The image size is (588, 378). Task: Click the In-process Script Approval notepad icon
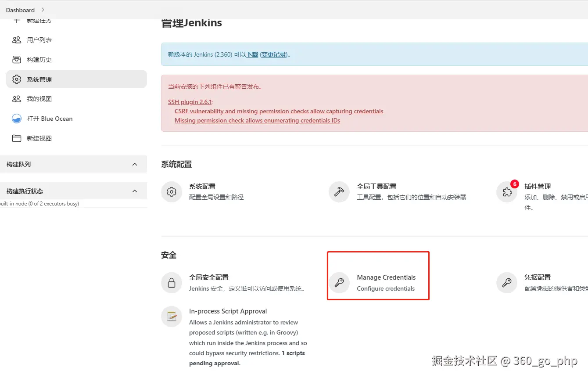(x=172, y=317)
